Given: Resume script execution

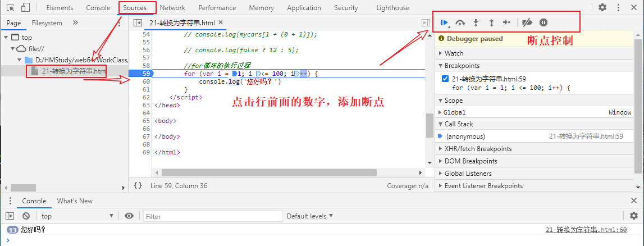Looking at the screenshot, I should coord(444,22).
